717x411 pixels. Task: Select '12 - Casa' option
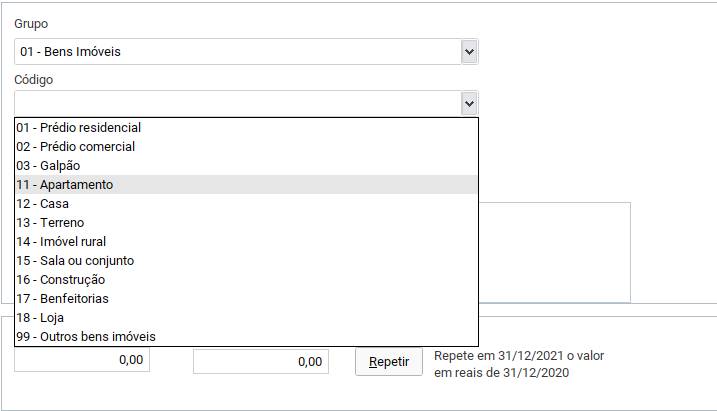pos(42,204)
